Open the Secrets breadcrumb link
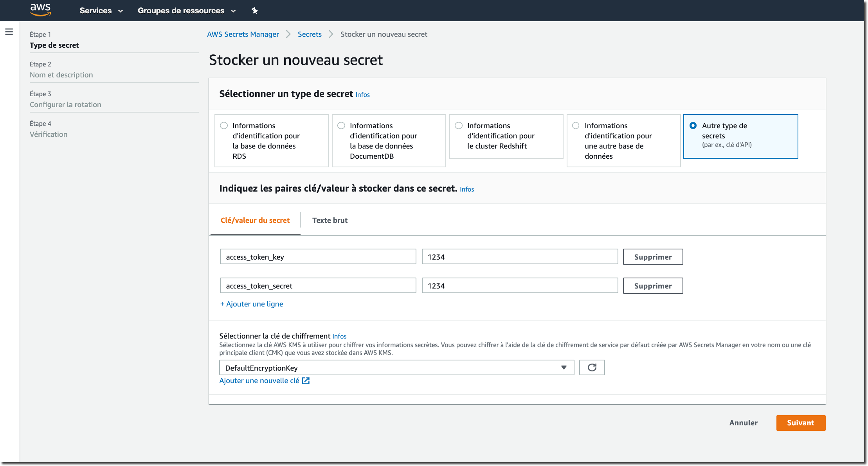Viewport: 868px width, 466px height. (310, 34)
